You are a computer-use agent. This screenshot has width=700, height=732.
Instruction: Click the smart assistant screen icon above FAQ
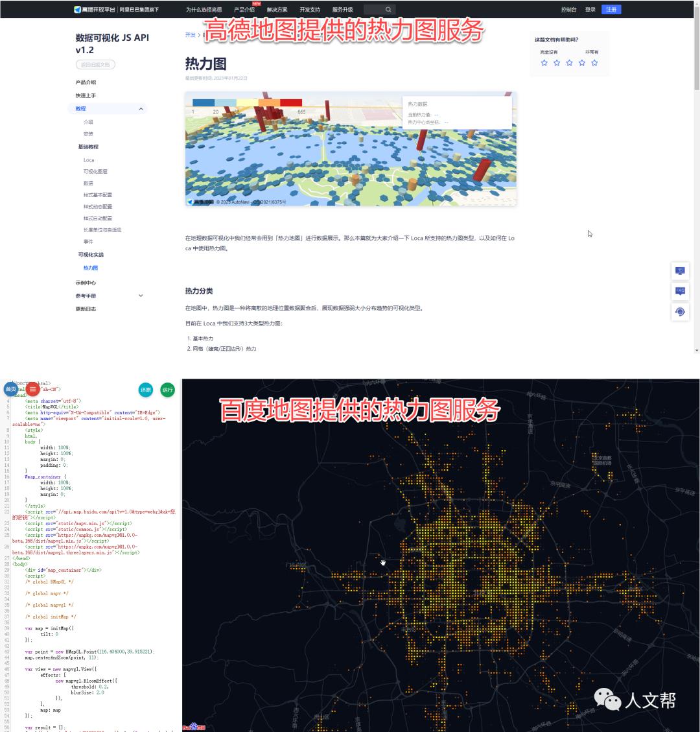pos(680,270)
